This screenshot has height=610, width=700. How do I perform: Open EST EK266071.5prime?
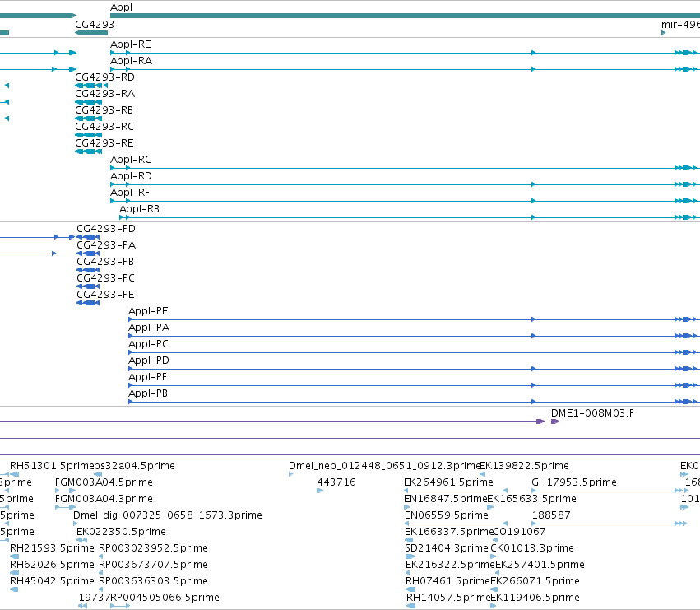click(535, 581)
